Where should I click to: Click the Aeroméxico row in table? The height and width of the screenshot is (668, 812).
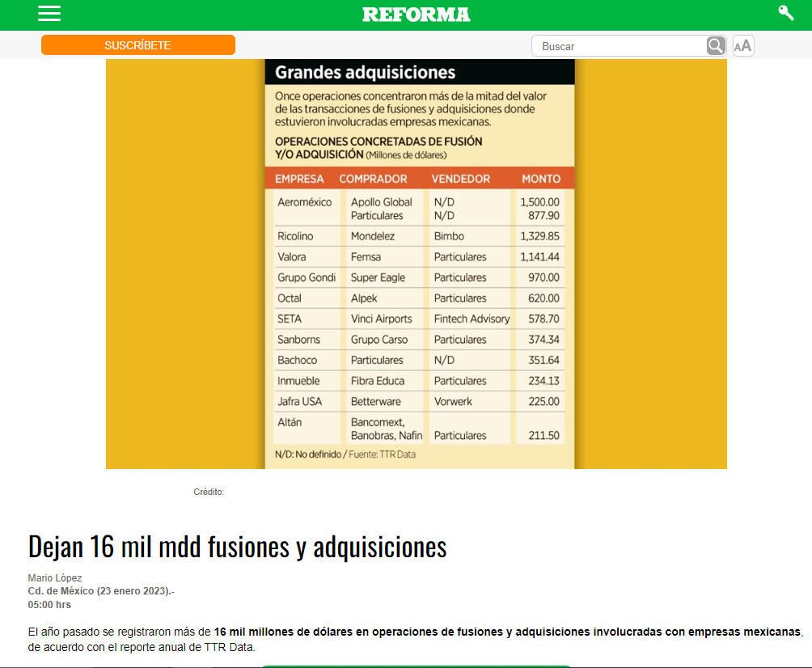click(x=304, y=202)
